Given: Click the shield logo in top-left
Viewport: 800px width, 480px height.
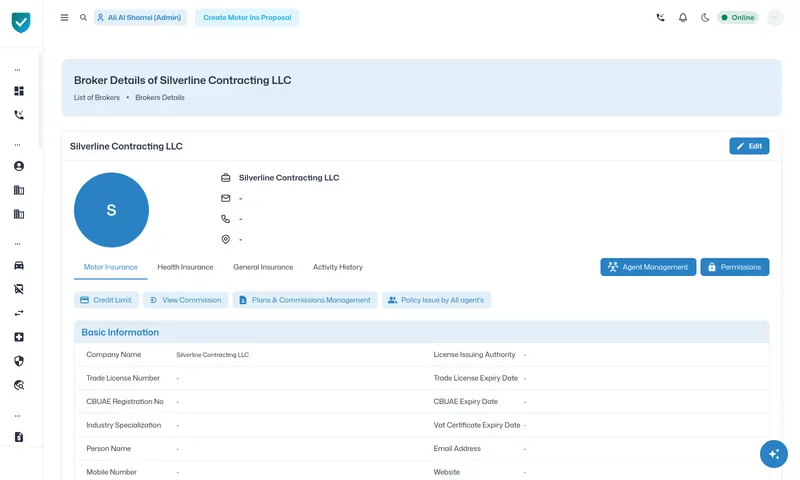Looking at the screenshot, I should click(x=21, y=22).
